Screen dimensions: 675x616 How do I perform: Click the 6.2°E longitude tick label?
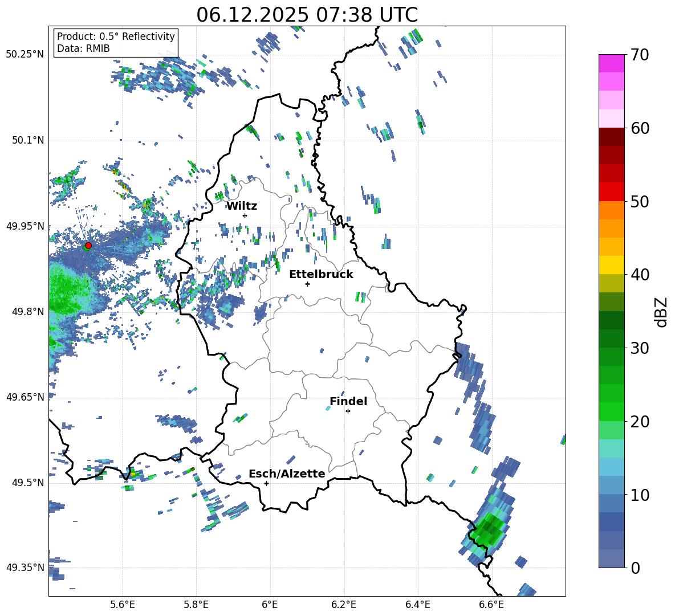coord(344,604)
